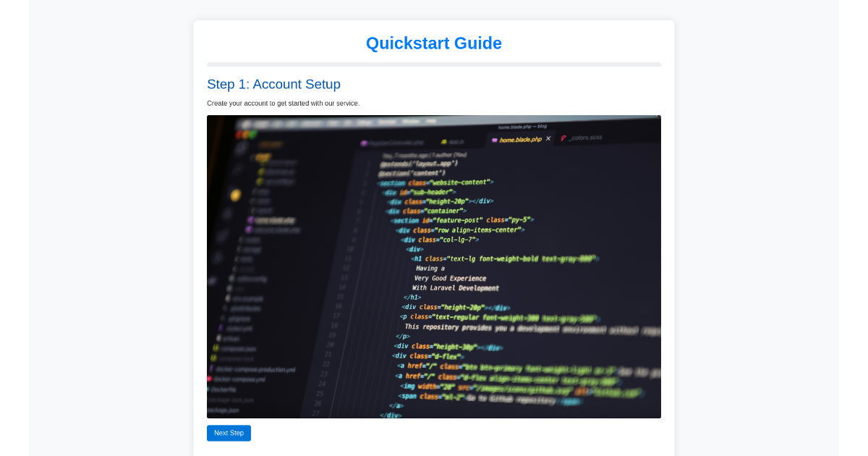
Task: Click the compose.json file icon
Action: [216, 348]
